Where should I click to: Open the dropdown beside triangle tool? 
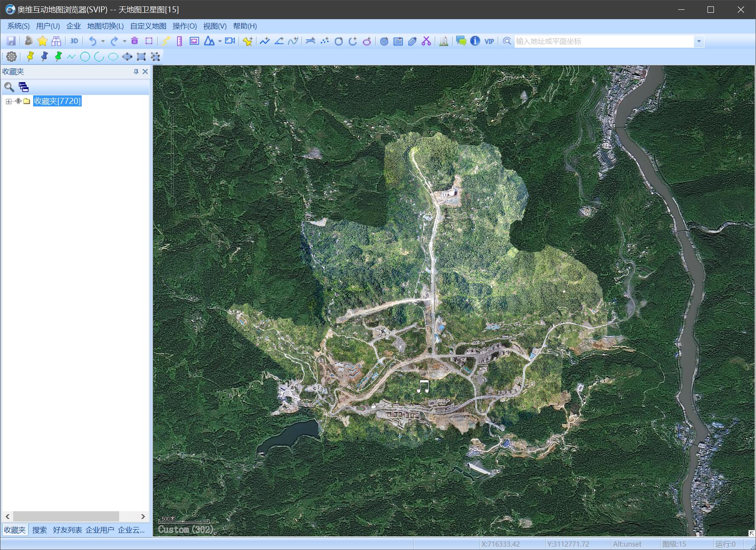coord(220,41)
